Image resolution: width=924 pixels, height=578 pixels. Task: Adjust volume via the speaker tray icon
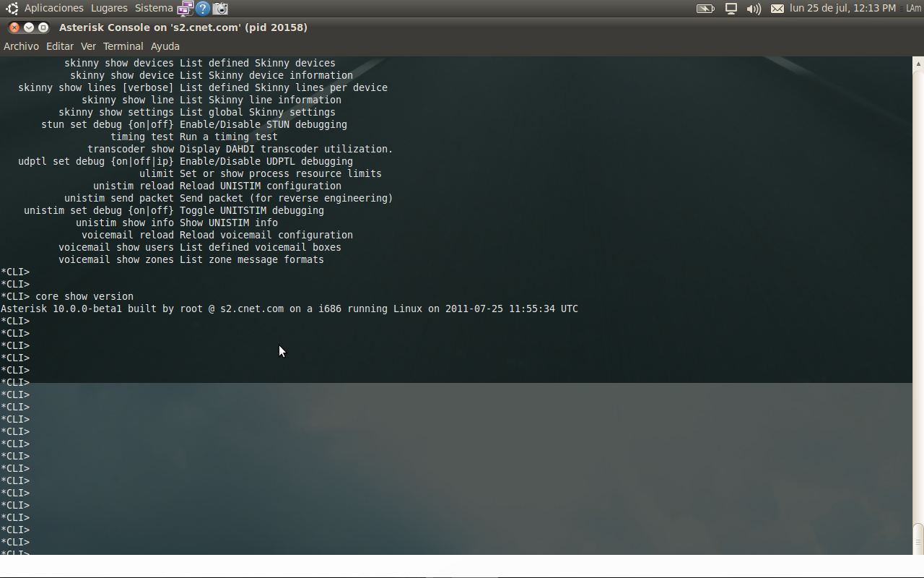tap(753, 8)
